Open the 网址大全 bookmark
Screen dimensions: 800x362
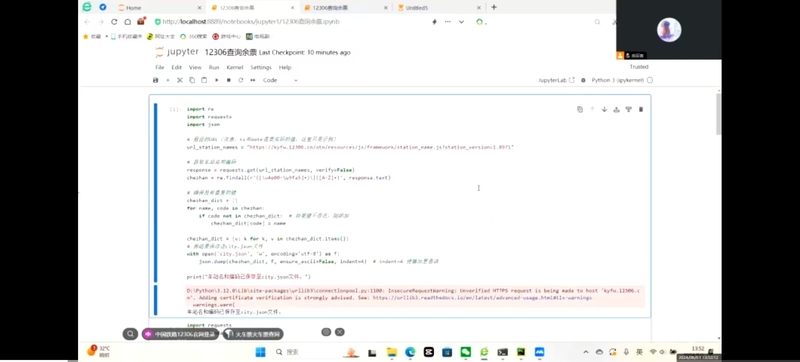pos(161,36)
